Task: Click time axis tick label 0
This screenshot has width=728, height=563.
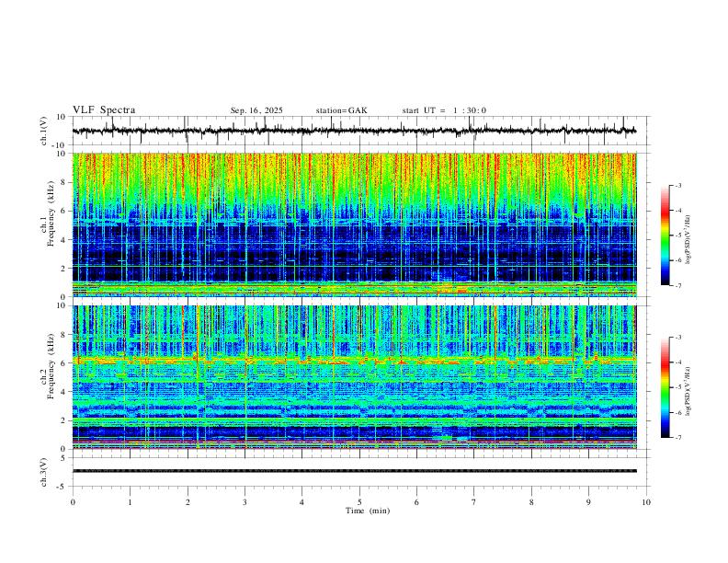Action: 73,502
